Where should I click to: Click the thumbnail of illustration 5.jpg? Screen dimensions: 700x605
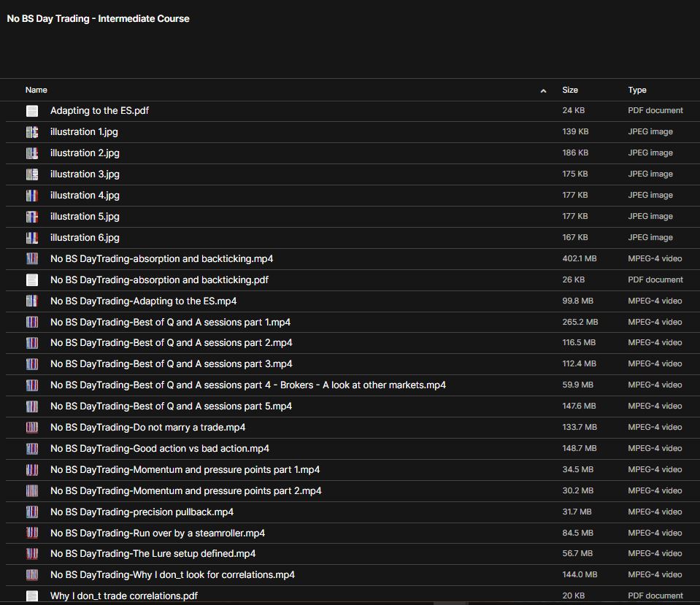point(31,216)
